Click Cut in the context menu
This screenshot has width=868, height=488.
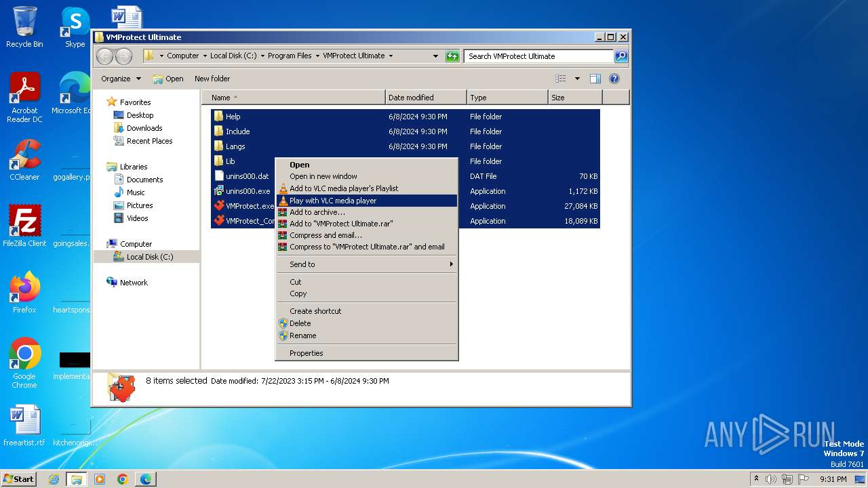[x=366, y=282]
